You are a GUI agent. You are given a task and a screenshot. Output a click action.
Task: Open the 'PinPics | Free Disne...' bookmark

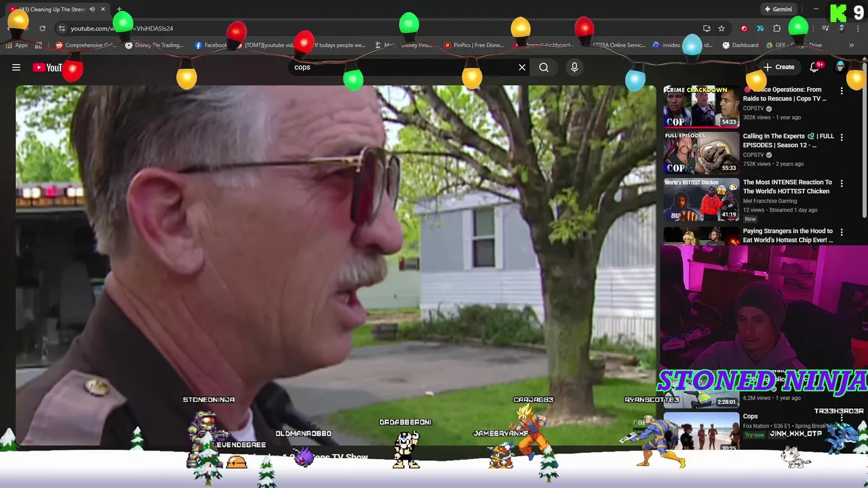coord(474,45)
